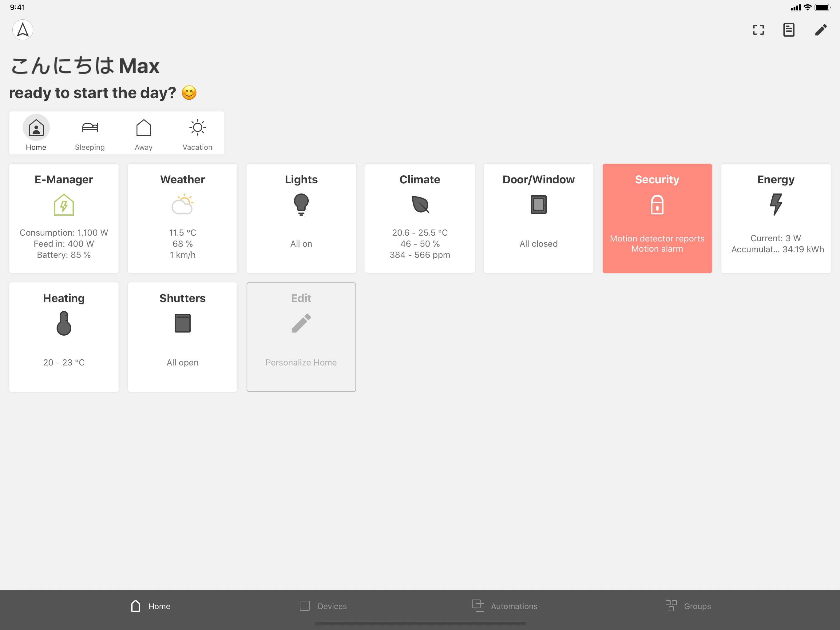The image size is (840, 630).
Task: Click 'Accumulat... 34.19 kWh' energy text
Action: [x=777, y=249]
